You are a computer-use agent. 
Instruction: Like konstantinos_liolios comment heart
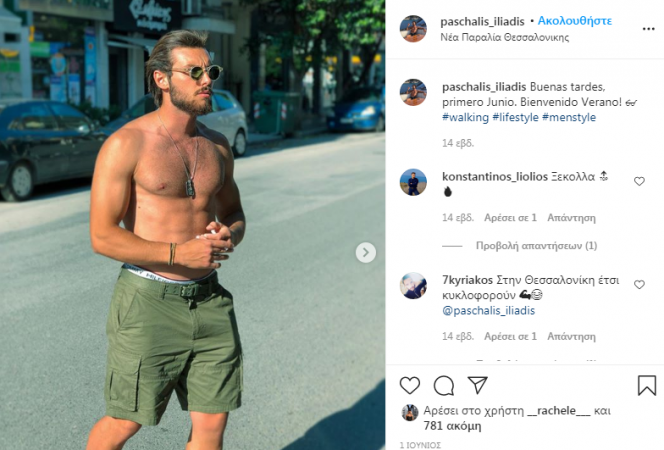[x=639, y=181]
